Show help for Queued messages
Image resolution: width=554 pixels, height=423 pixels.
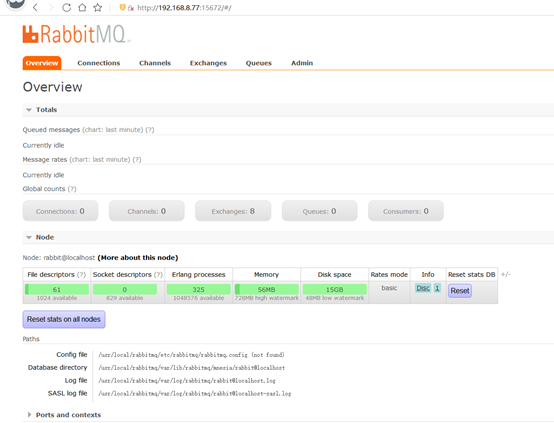[x=150, y=130]
